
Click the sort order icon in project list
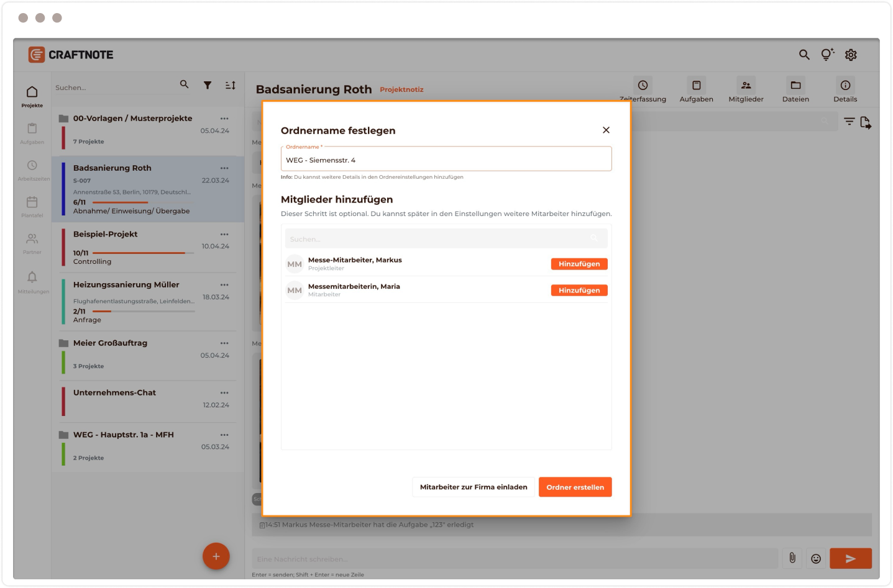point(230,85)
